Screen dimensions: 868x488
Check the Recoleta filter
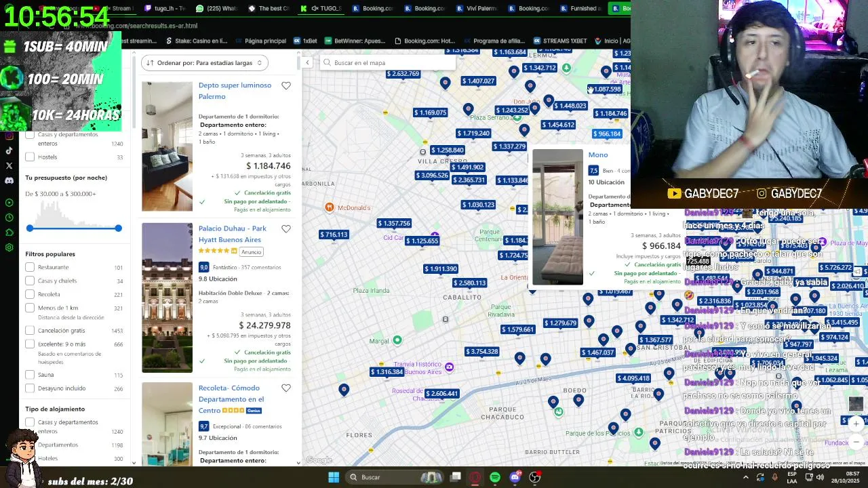pyautogui.click(x=30, y=294)
